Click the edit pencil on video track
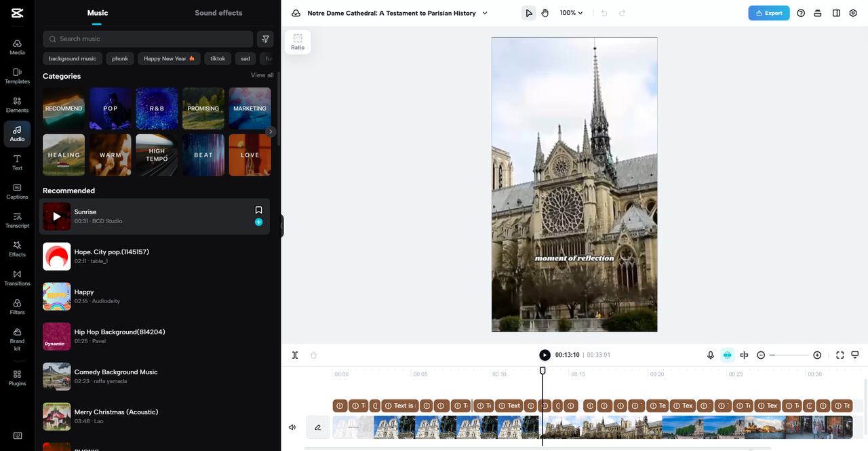Screen dimensions: 868x451 317,427
